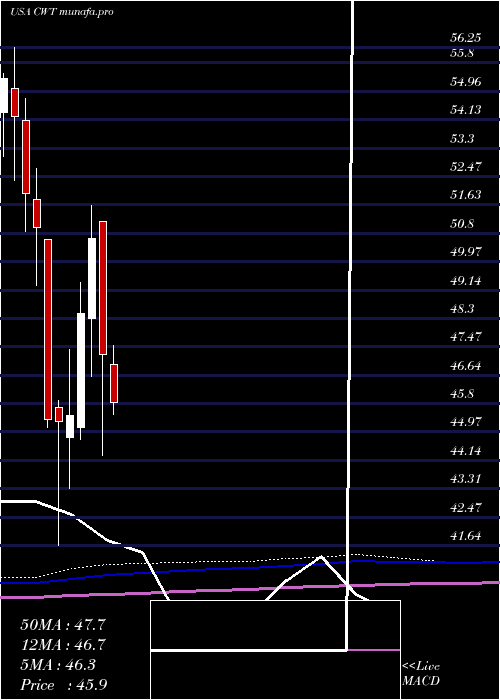Click the '5MA : 46.3' readout
Image resolution: width=500 pixels, height=700 pixels.
(x=58, y=664)
